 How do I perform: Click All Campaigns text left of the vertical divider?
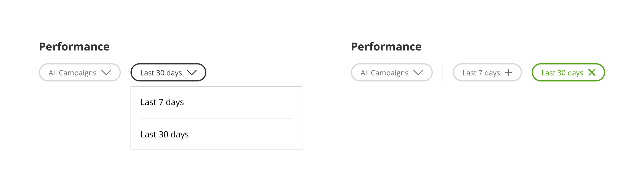tap(384, 73)
